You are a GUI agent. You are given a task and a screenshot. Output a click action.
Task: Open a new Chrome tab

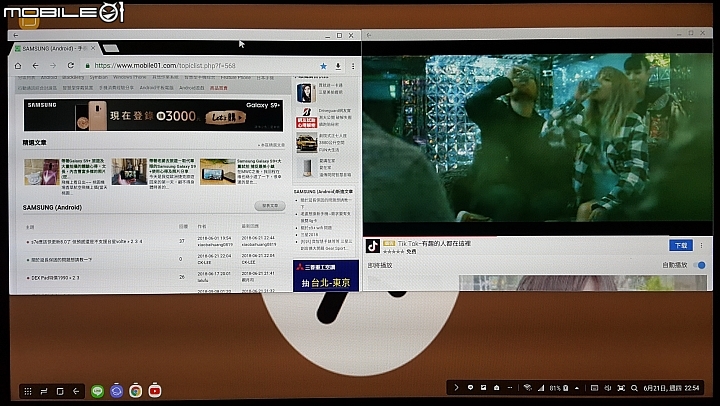coord(111,48)
